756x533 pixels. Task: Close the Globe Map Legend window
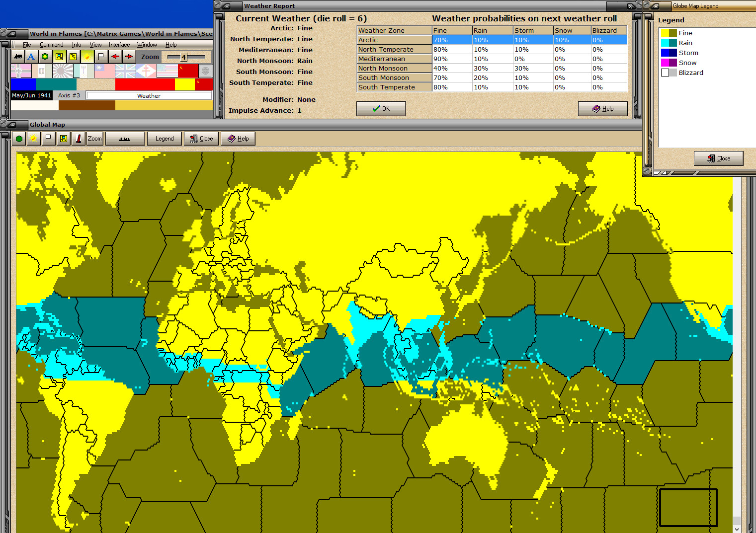[x=719, y=158]
